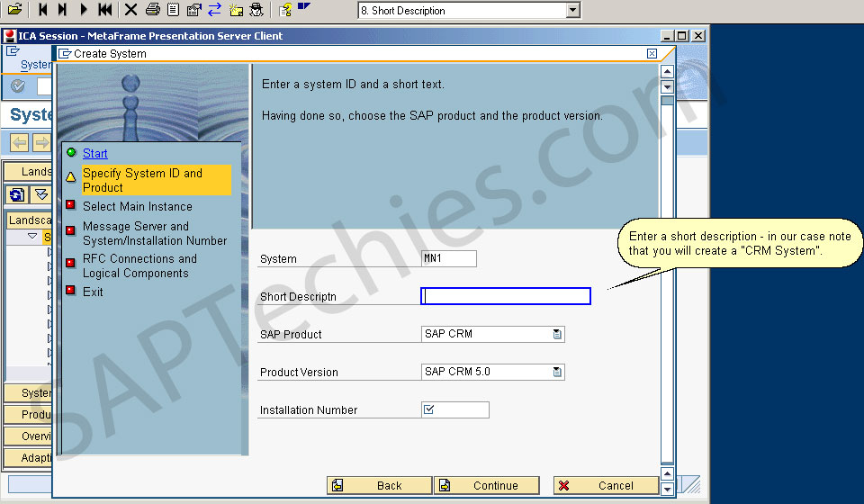864x504 pixels.
Task: Select the Exit wizard step
Action: [93, 292]
